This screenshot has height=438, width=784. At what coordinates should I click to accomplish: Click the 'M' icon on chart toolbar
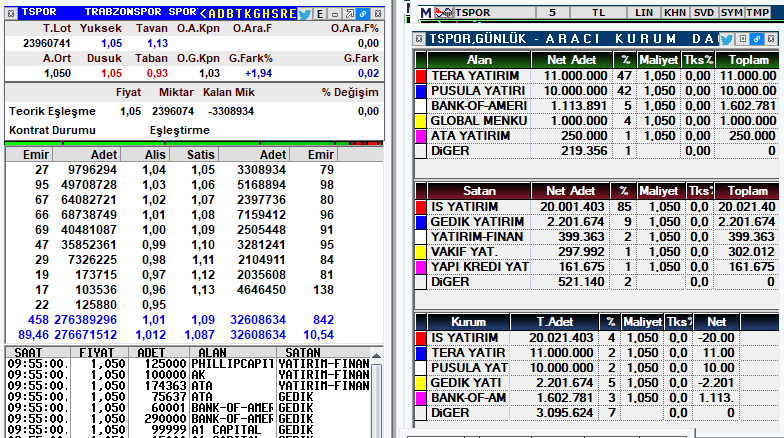pyautogui.click(x=426, y=12)
